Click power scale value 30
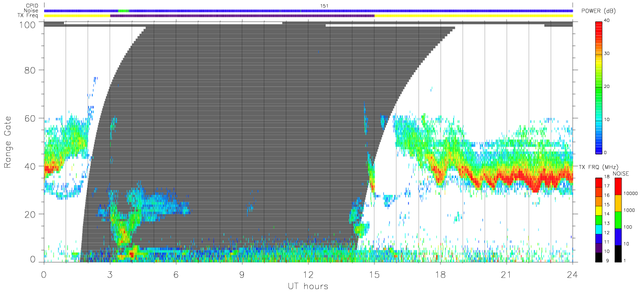644x297 pixels. coord(608,53)
